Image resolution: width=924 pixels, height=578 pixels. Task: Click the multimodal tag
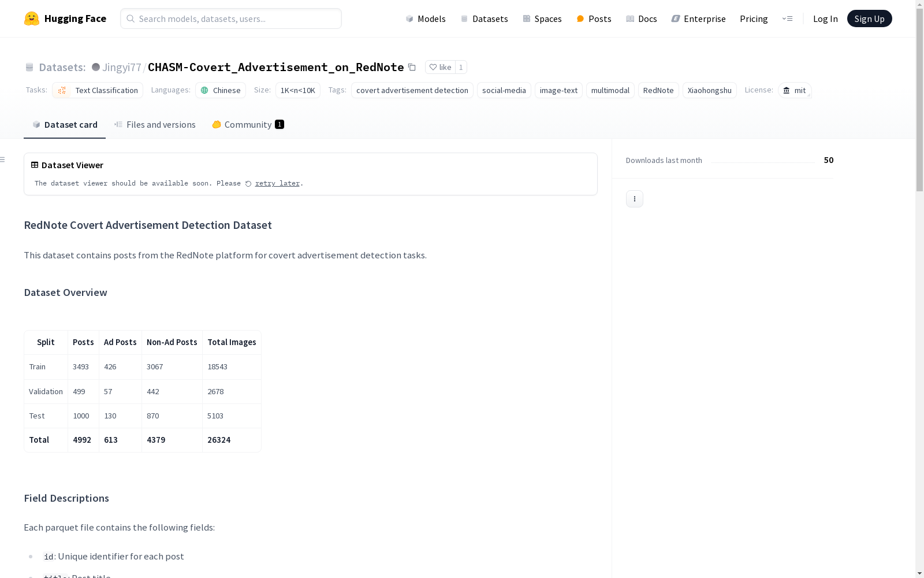pyautogui.click(x=610, y=90)
